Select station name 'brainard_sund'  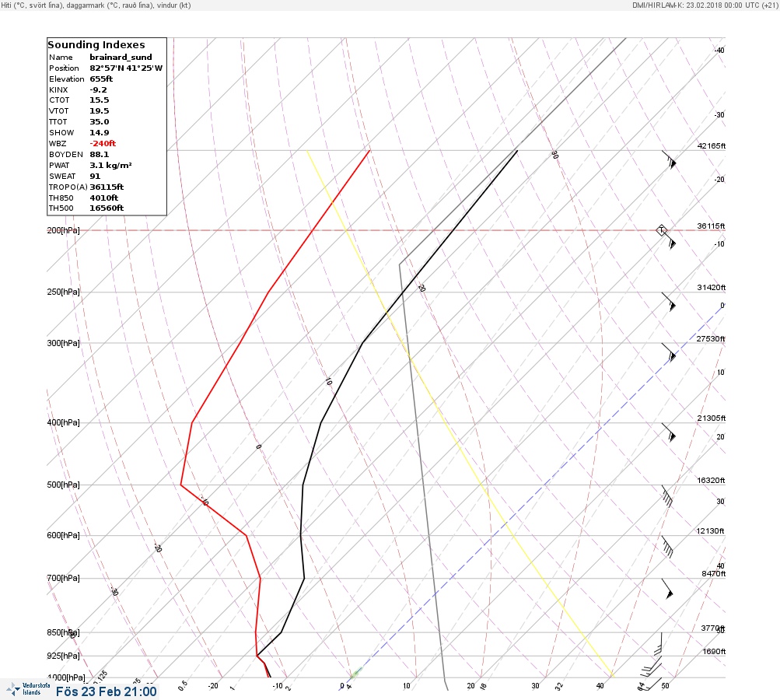121,58
